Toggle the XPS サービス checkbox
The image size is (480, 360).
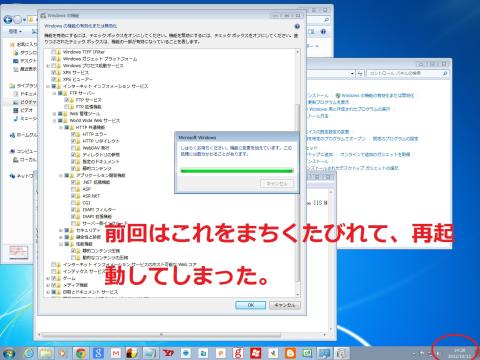tap(54, 72)
